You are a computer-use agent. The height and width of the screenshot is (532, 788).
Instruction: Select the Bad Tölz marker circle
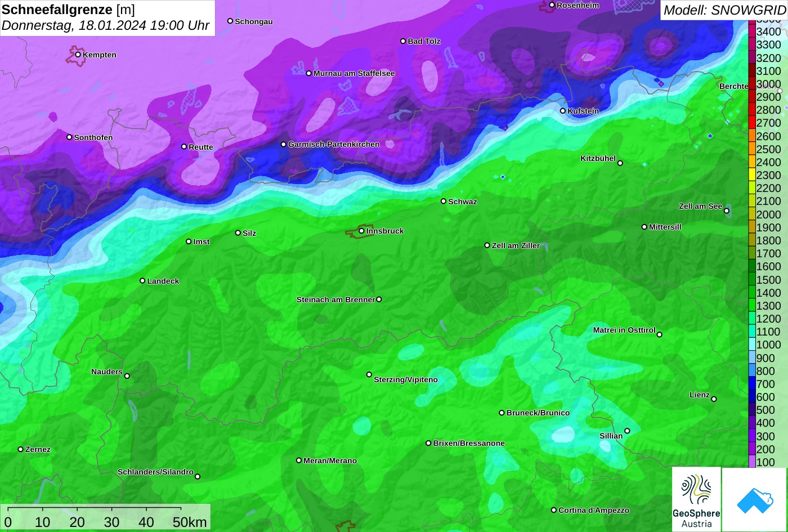coord(403,41)
